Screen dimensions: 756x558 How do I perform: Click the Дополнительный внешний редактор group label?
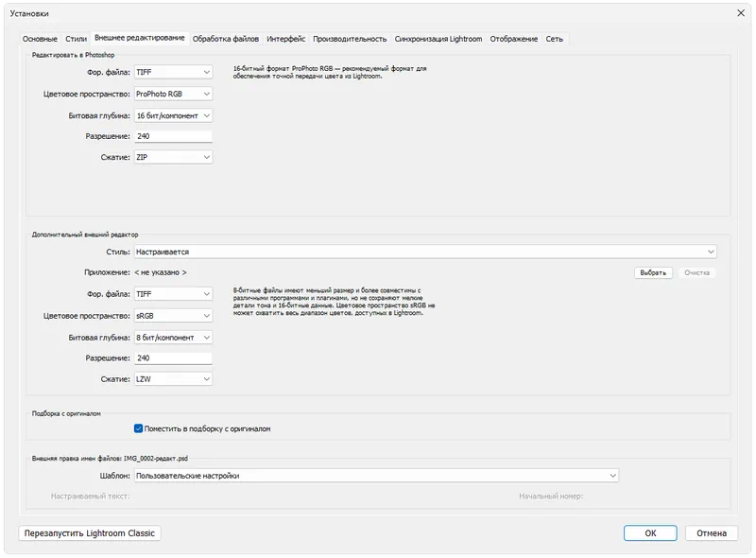tap(85, 235)
